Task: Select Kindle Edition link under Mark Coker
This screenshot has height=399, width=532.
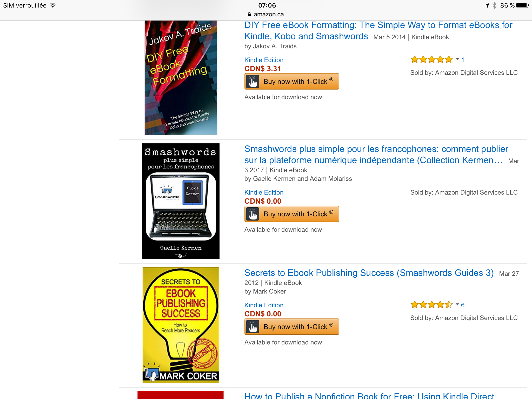Action: coord(264,305)
